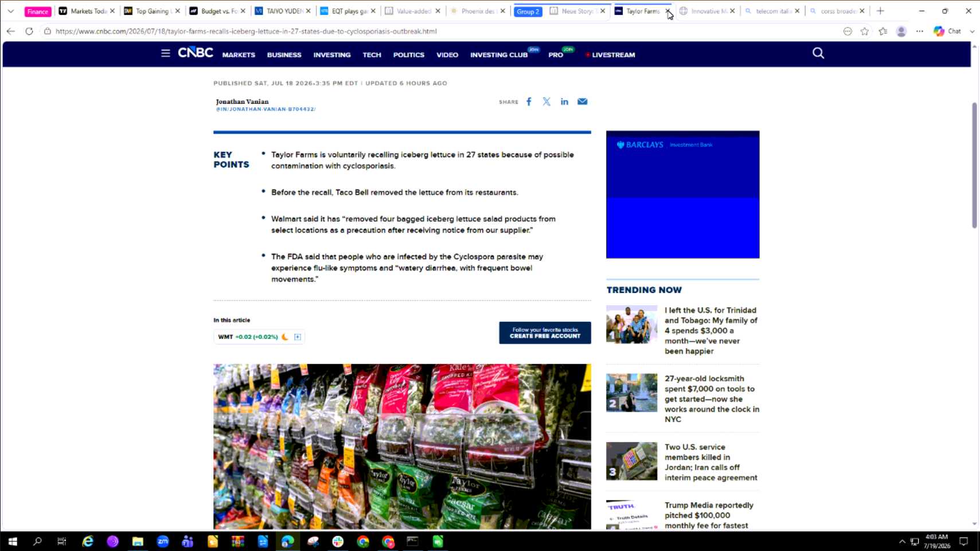Open the CNBC search magnifier
The height and width of the screenshot is (551, 980).
coord(818,53)
